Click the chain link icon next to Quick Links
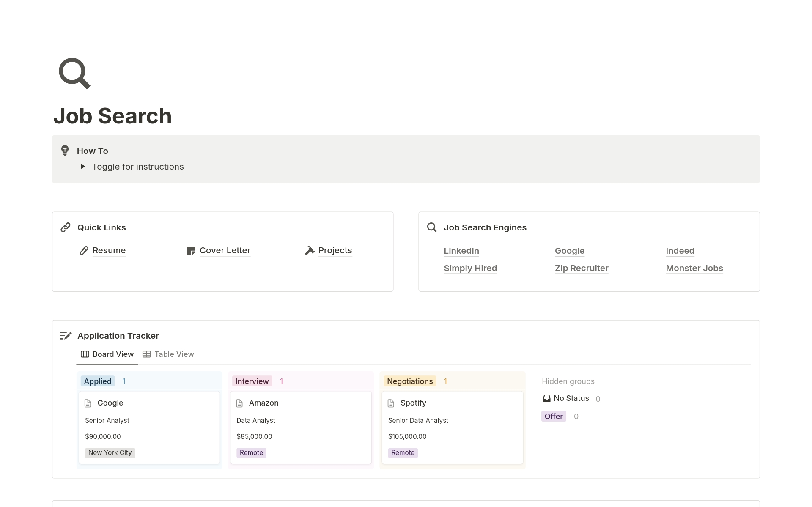Image resolution: width=812 pixels, height=507 pixels. coord(66,227)
